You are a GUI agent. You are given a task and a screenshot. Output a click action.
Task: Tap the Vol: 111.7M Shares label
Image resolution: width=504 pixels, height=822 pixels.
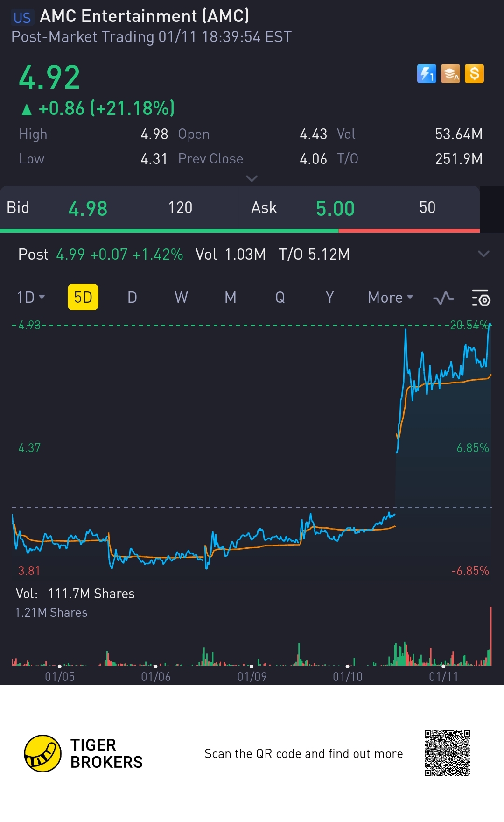point(75,594)
